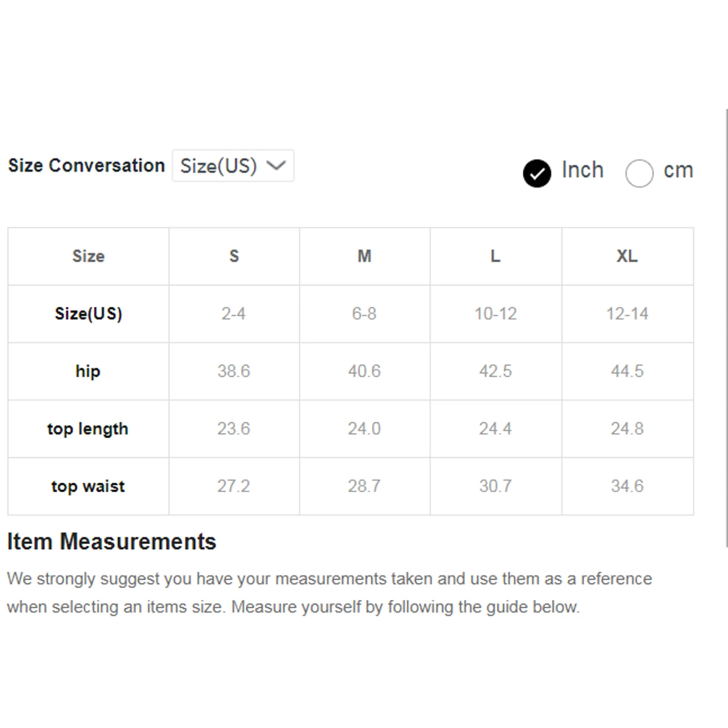This screenshot has width=728, height=728.
Task: Click the chevron arrow beside Size(US)
Action: (x=276, y=165)
